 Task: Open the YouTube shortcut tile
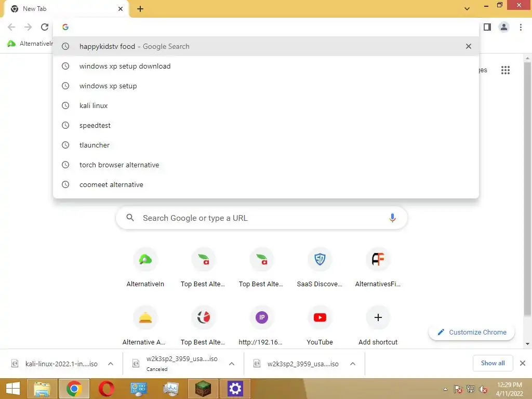pos(320,325)
